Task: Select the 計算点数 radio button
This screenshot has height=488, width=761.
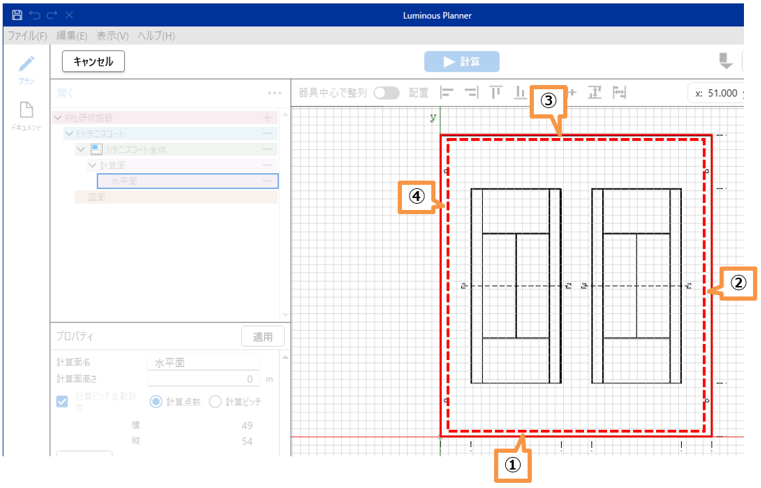Action: tap(155, 402)
